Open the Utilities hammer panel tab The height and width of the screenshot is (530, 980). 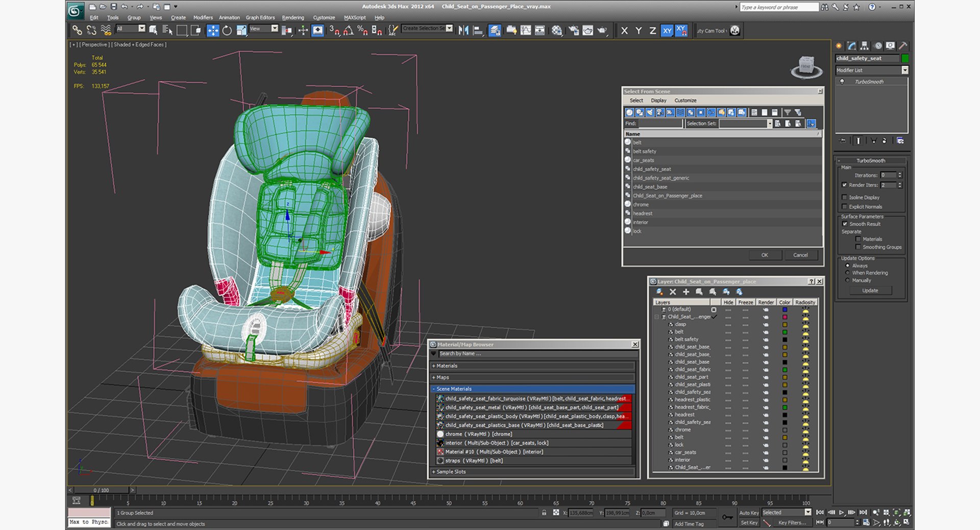coord(903,46)
